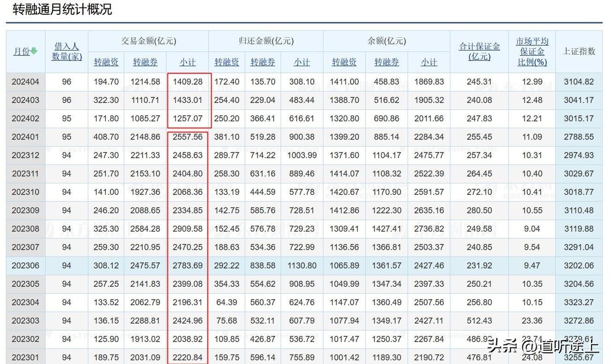This screenshot has width=610, height=364.
Task: Select month cell 202402
Action: click(26, 118)
